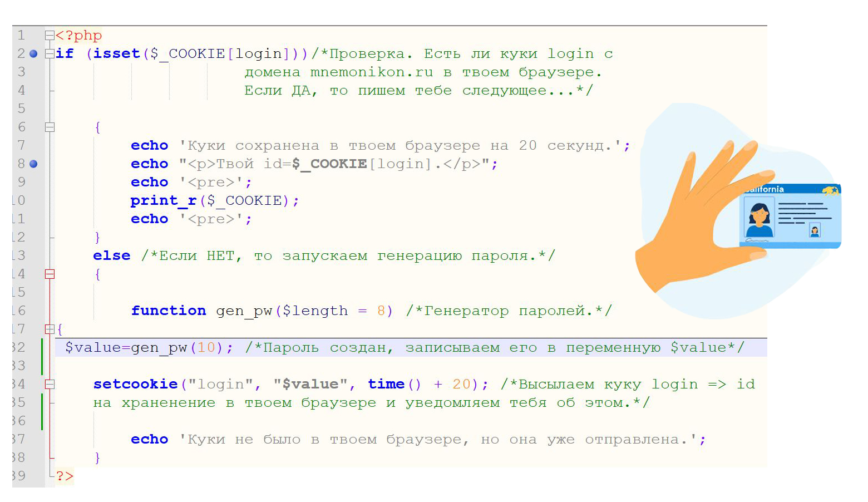Click the California ID card illustration
Viewport: 868px width, 502px height.
pyautogui.click(x=790, y=216)
